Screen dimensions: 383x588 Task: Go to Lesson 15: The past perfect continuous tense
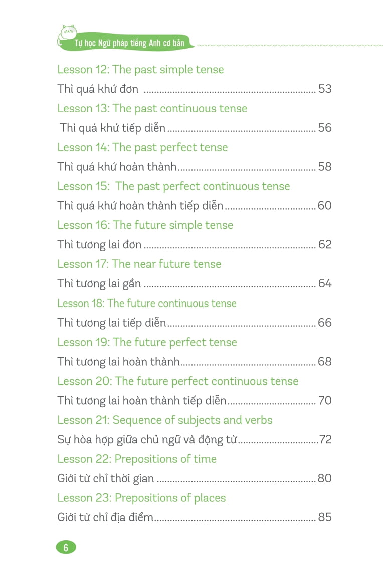(173, 187)
